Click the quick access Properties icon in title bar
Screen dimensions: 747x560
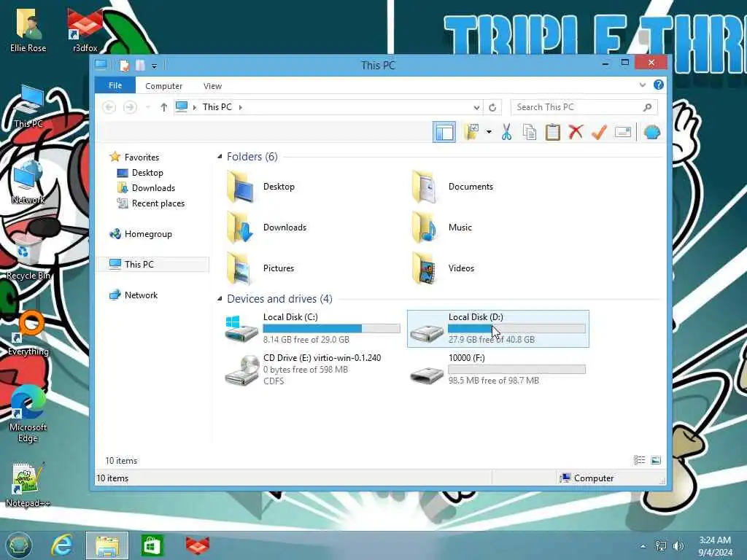(x=124, y=65)
